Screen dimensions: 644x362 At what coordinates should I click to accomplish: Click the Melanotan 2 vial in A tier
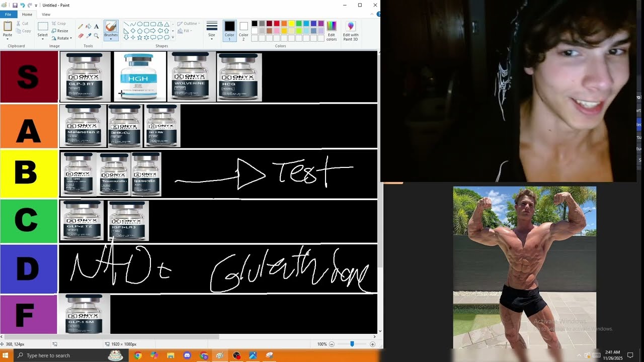coord(84,126)
